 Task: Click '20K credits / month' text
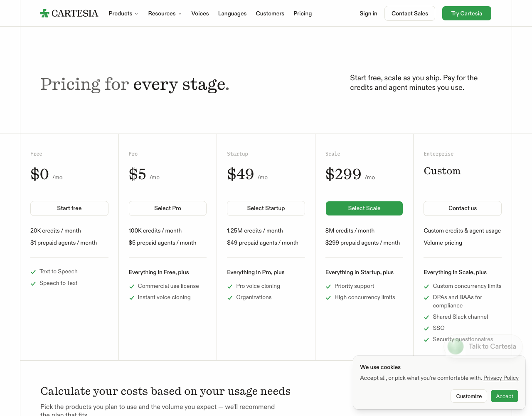tap(56, 230)
